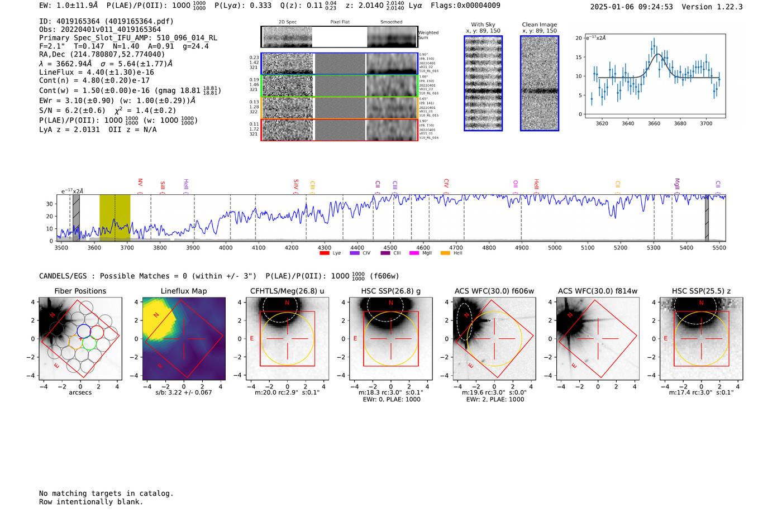Click the blue fiber circle in Fiber Positions
Screen dimensions: 782x532
84,331
